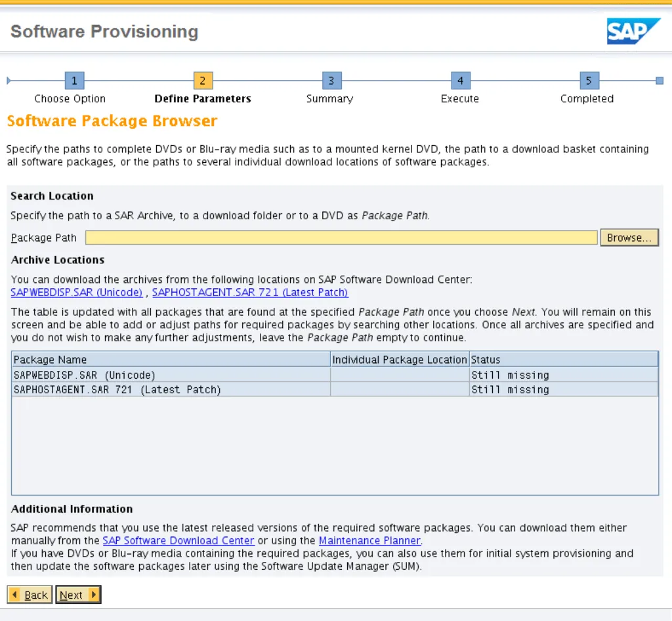672x621 pixels.
Task: Select the SAPHOSTAGENT.SAR 721 table row
Action: click(x=171, y=389)
